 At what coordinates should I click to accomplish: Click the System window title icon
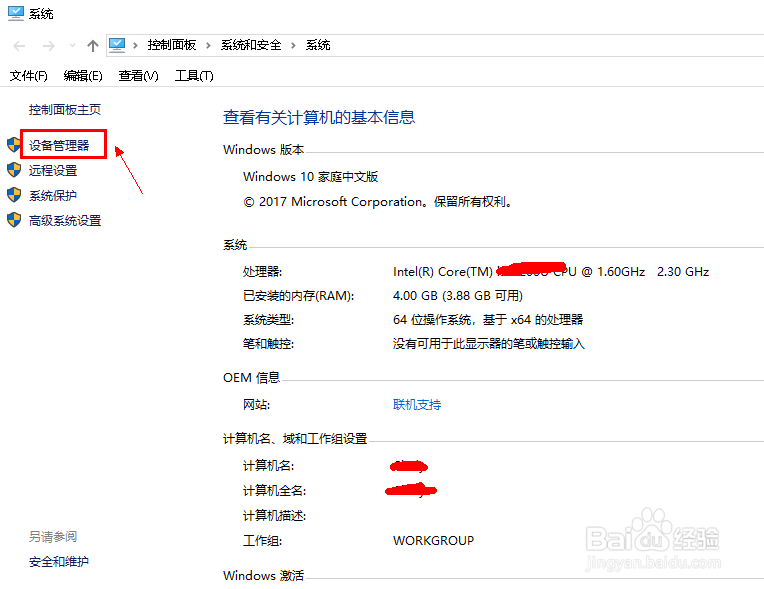(16, 14)
